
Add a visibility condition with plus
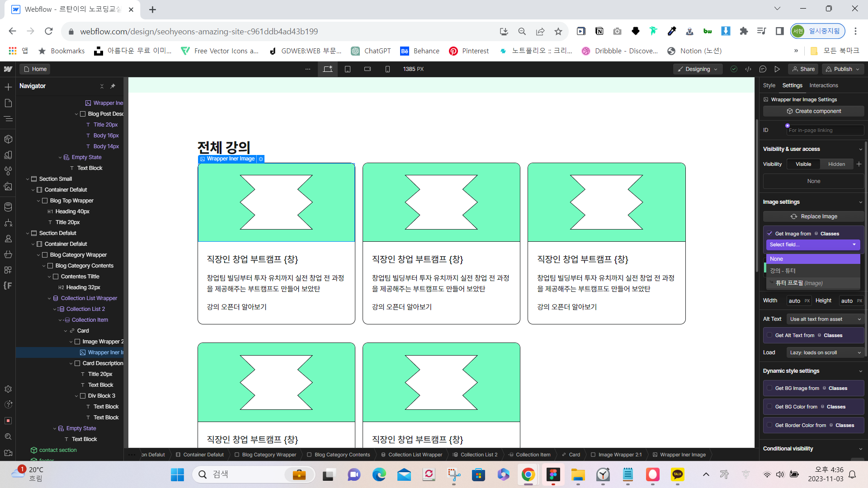(859, 164)
